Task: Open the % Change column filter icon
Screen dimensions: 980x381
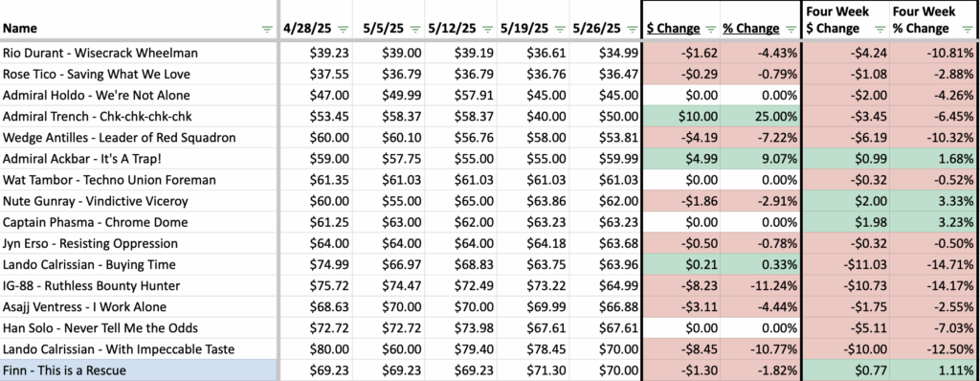Action: [790, 29]
